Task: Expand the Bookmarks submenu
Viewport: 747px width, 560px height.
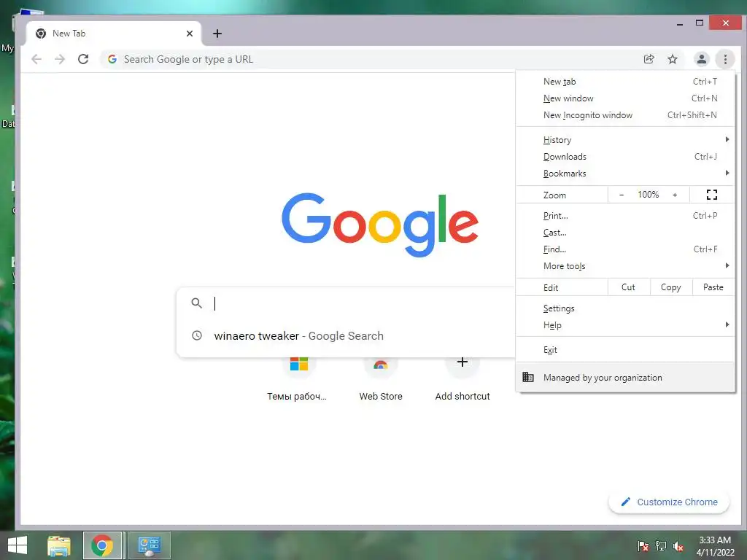Action: point(625,174)
